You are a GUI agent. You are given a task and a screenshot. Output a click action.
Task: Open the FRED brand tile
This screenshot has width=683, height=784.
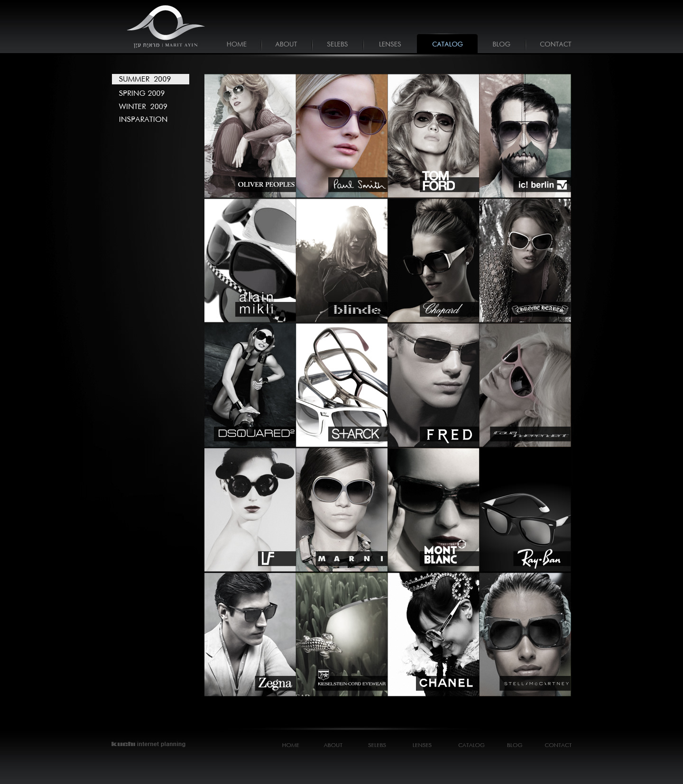(x=434, y=385)
